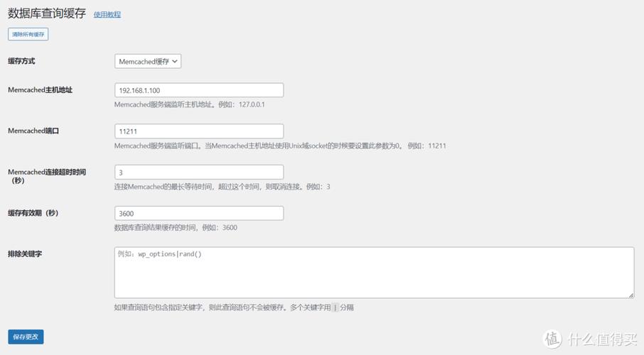Click the port input field containing 11211
This screenshot has height=355, width=644.
(199, 131)
